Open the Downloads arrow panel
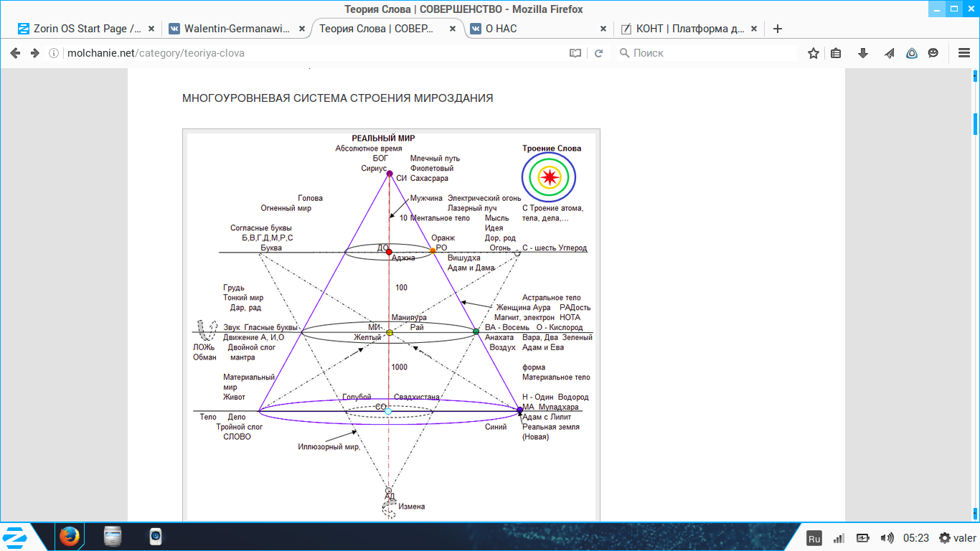The image size is (980, 551). (863, 53)
